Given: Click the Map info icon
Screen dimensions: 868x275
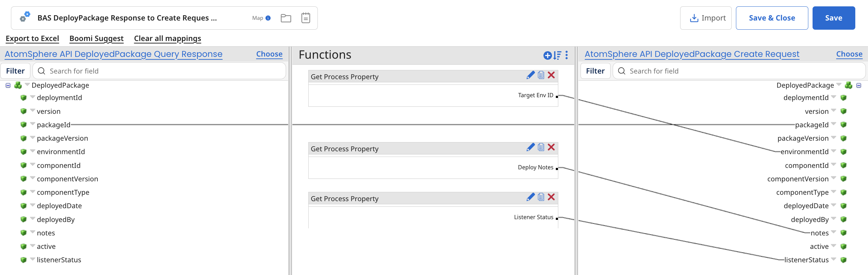Looking at the screenshot, I should click(x=268, y=18).
